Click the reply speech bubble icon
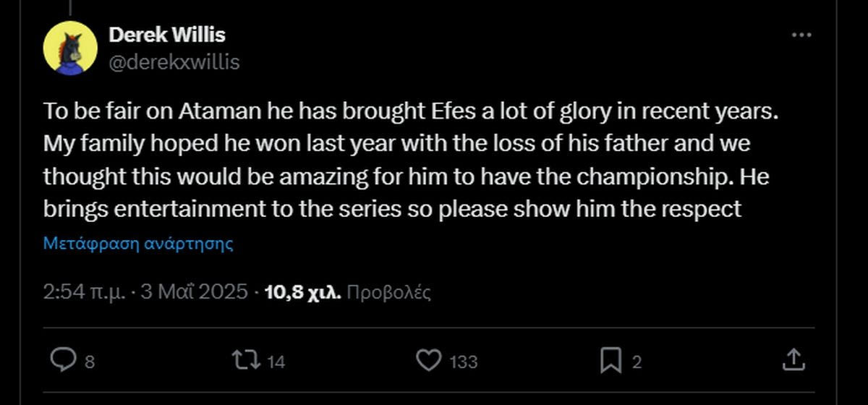The image size is (868, 405). 65,359
